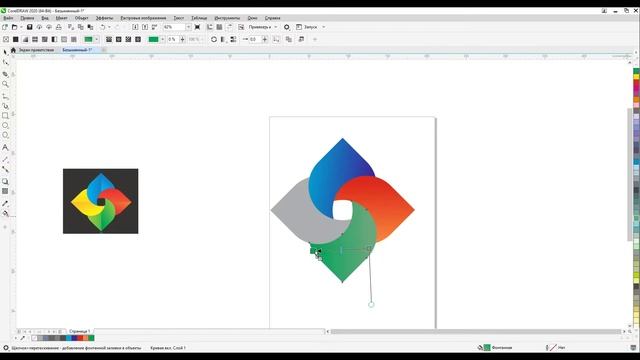The image size is (640, 360).
Task: Select the Страница 1 page tab
Action: (79, 331)
